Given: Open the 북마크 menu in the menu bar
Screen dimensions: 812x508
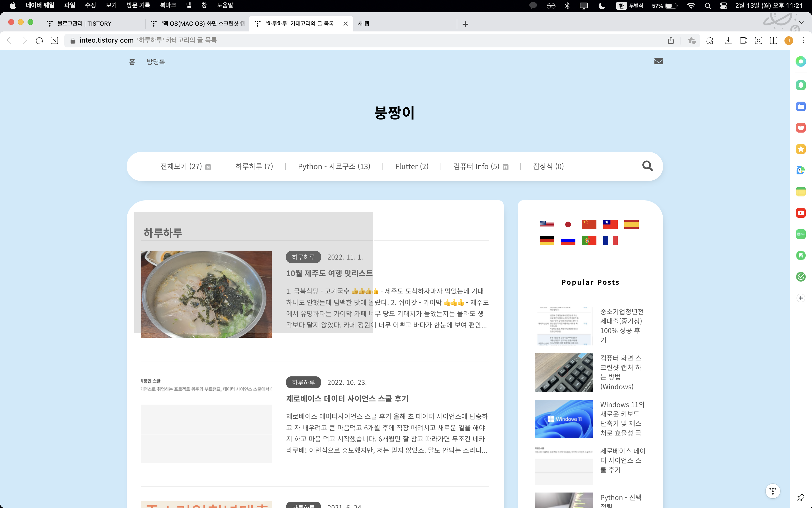Looking at the screenshot, I should coord(168,5).
